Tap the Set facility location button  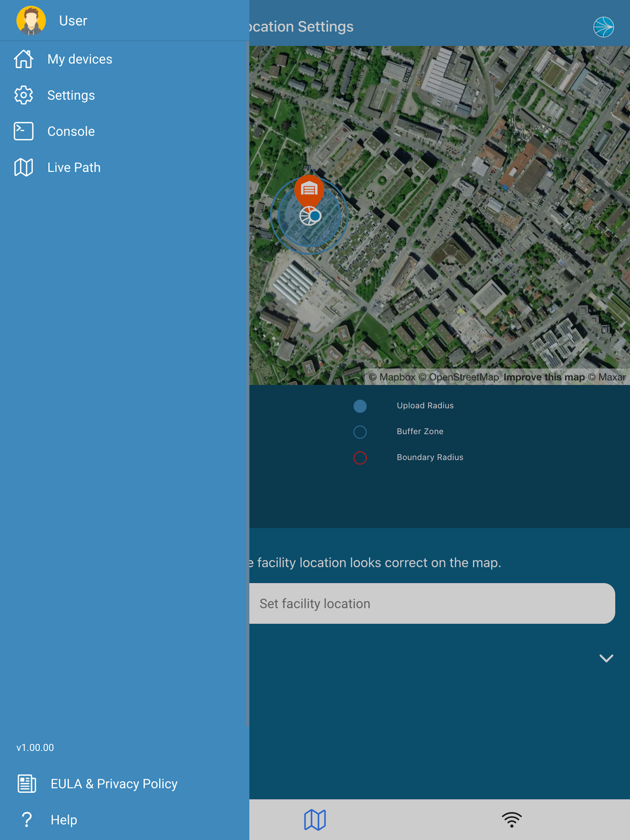point(432,603)
